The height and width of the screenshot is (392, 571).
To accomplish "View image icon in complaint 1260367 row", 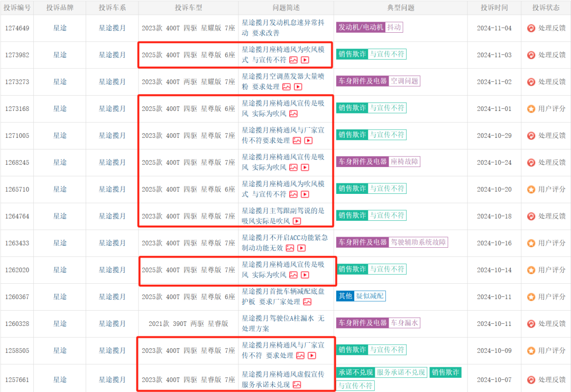I will (x=307, y=302).
